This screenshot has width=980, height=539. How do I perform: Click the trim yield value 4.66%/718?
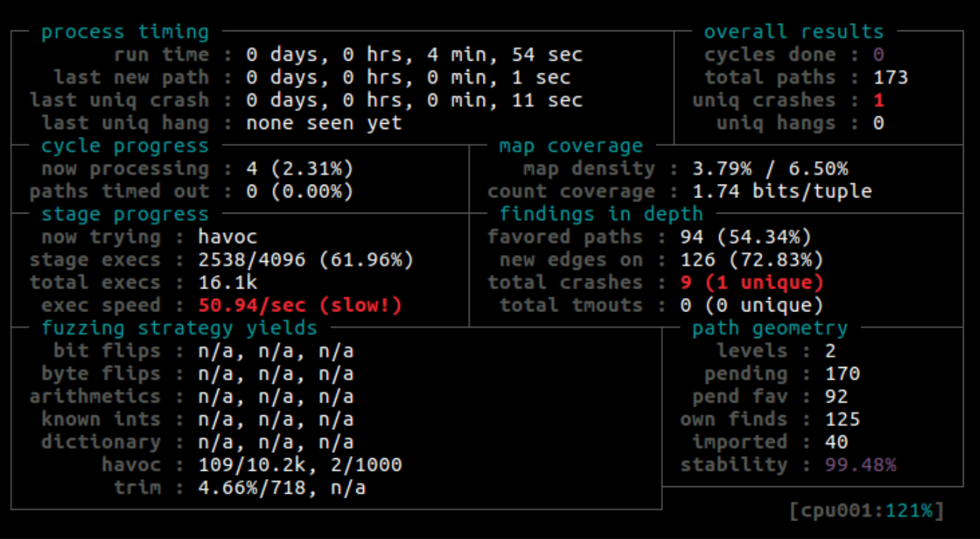[251, 488]
